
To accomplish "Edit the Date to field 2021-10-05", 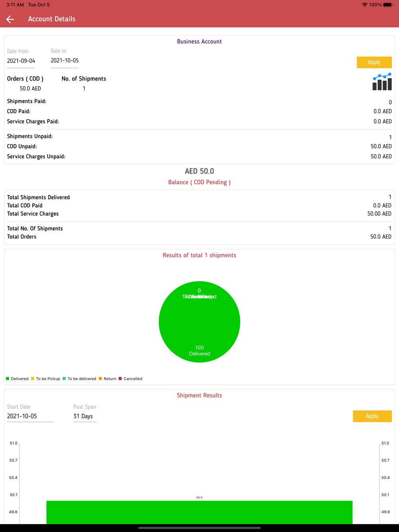I will 65,61.
